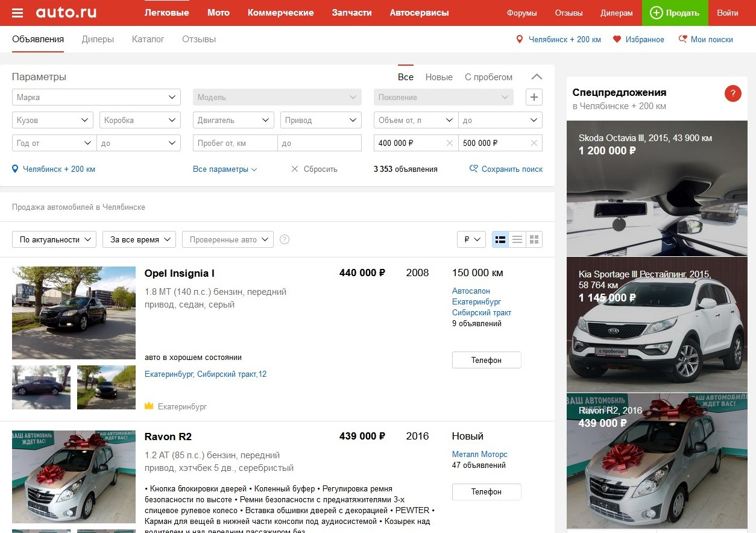Open the hamburger menu icon
756x533 pixels.
click(17, 13)
